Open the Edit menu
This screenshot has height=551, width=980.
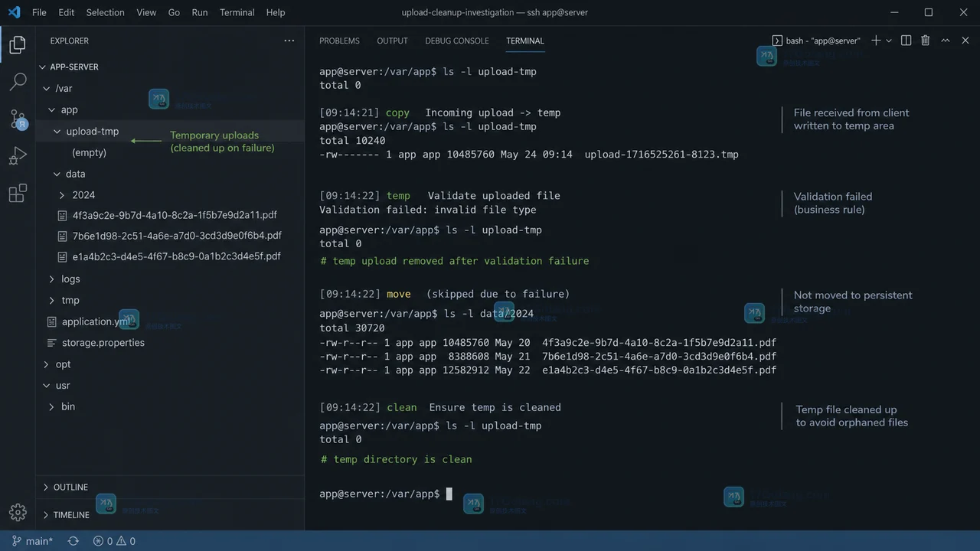click(x=67, y=12)
